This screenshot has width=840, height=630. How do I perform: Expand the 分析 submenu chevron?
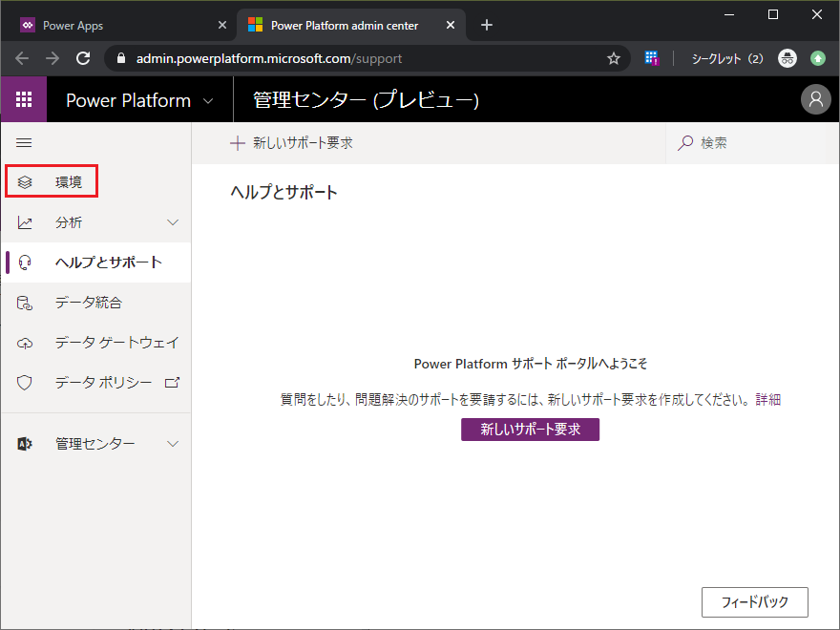click(173, 222)
